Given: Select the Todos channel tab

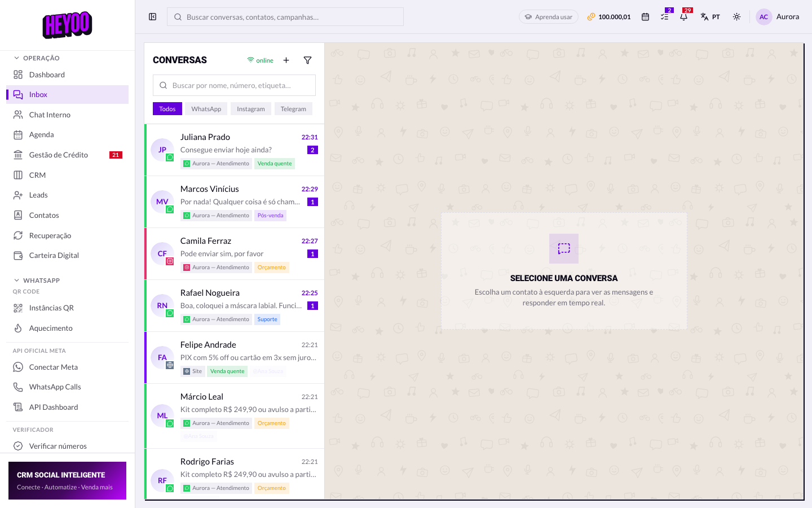Looking at the screenshot, I should [x=167, y=109].
